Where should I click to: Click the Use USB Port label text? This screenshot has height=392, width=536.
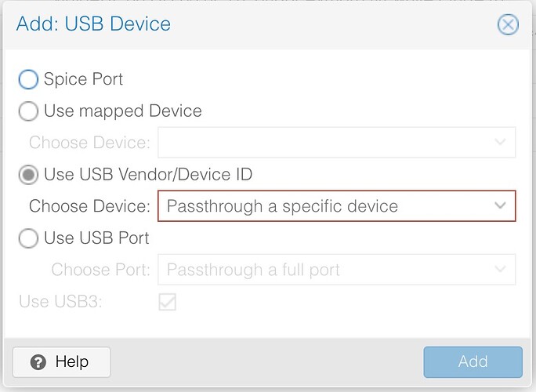click(x=96, y=238)
